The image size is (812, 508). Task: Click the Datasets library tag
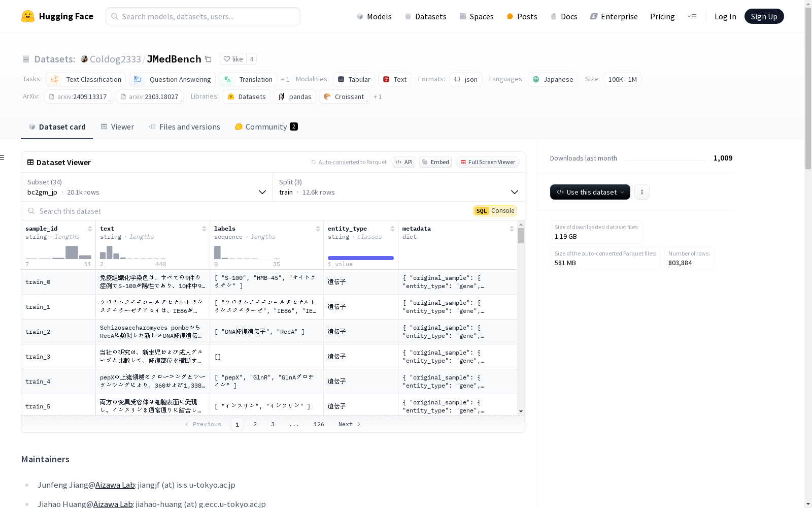[247, 97]
